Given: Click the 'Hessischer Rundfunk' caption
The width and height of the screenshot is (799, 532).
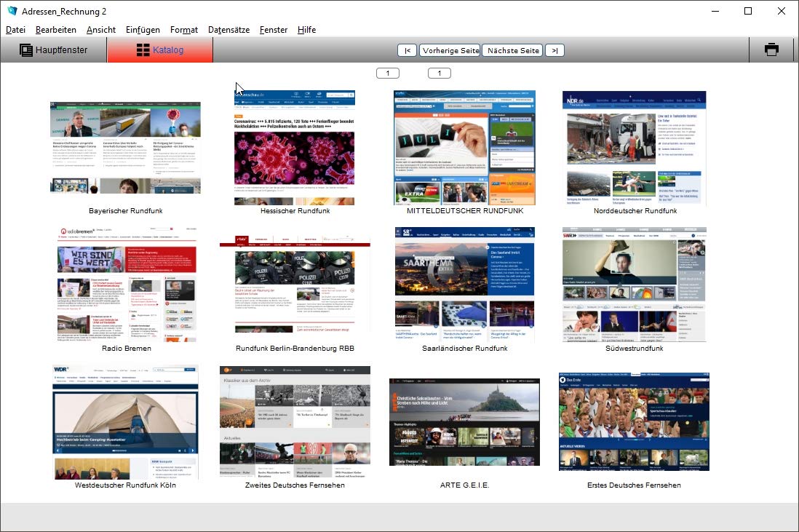Looking at the screenshot, I should pyautogui.click(x=295, y=210).
